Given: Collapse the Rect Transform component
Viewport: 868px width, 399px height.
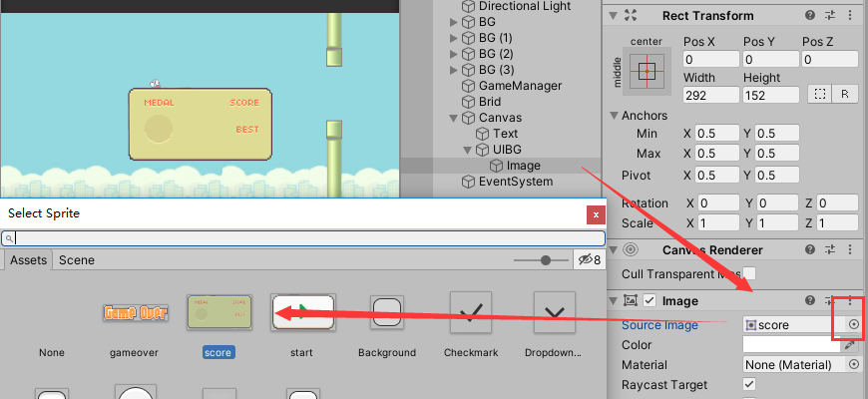Looking at the screenshot, I should tap(613, 16).
